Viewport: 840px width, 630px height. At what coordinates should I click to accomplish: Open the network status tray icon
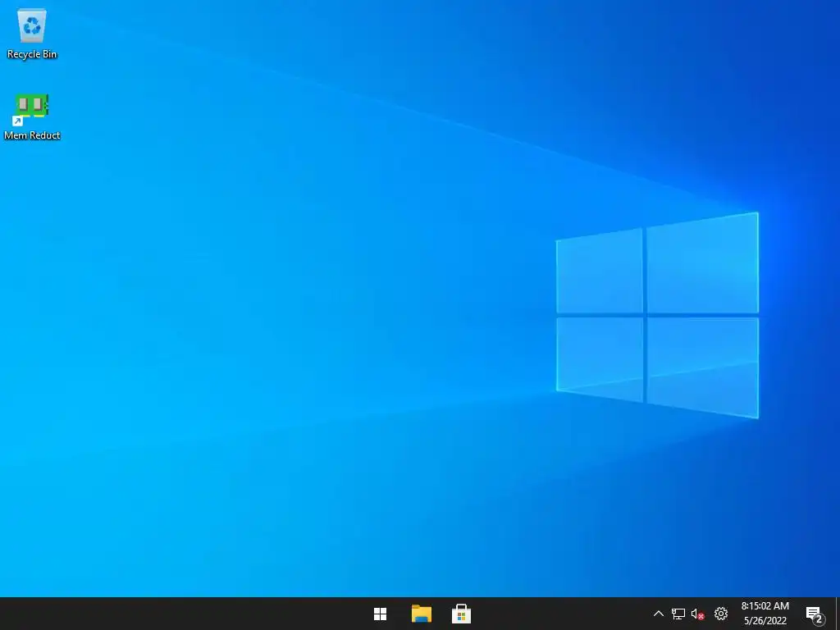coord(678,614)
